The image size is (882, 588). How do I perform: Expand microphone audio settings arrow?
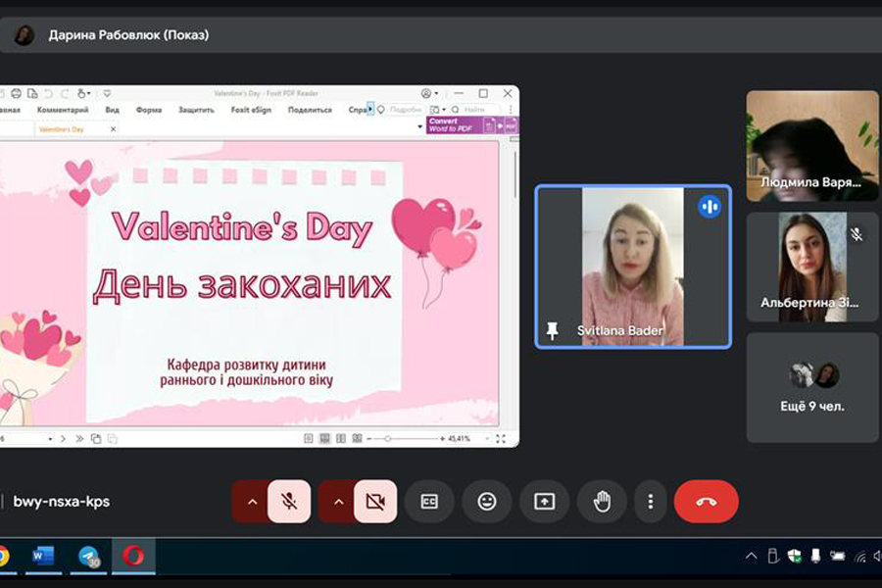252,502
